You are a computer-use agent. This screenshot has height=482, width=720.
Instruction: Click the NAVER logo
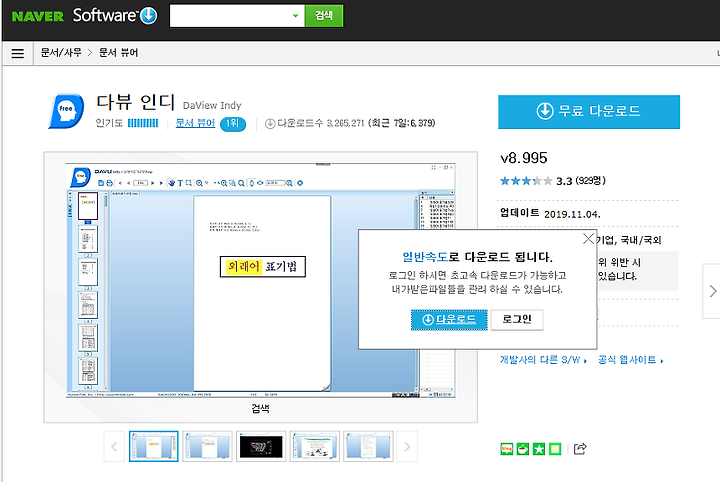(38, 17)
